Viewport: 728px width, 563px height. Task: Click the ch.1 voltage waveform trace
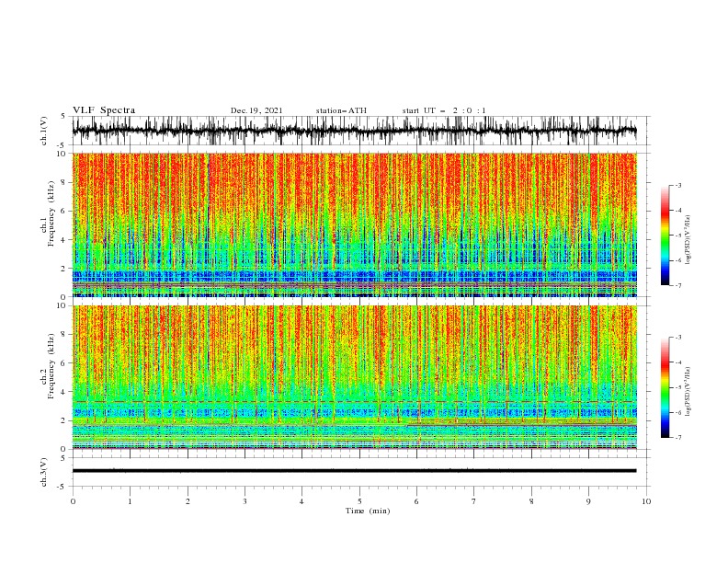tap(354, 131)
